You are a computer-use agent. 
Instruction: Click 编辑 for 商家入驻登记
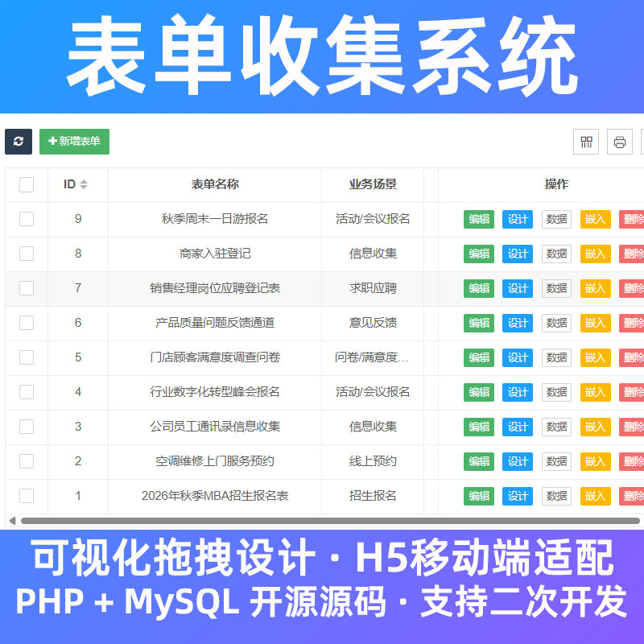tap(479, 254)
